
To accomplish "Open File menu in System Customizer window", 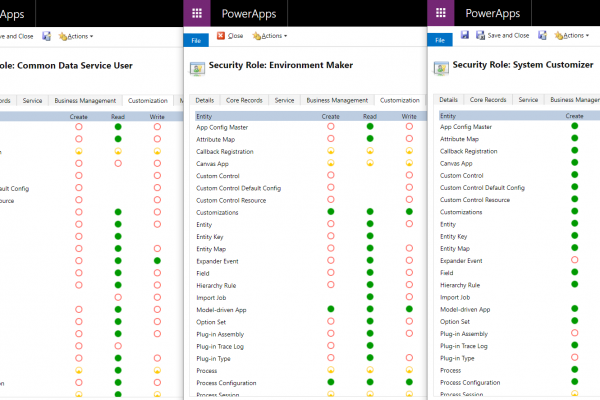I will pyautogui.click(x=440, y=40).
